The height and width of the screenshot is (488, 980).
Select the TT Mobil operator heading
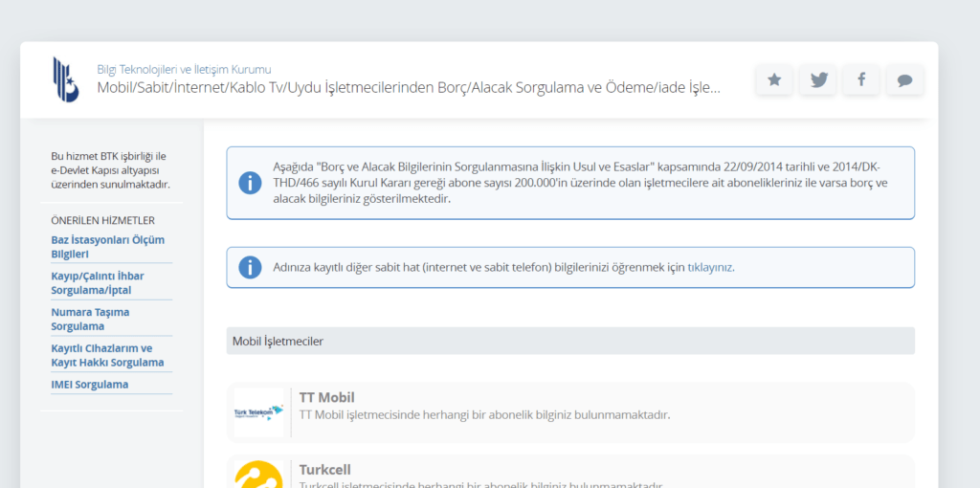[x=327, y=397]
